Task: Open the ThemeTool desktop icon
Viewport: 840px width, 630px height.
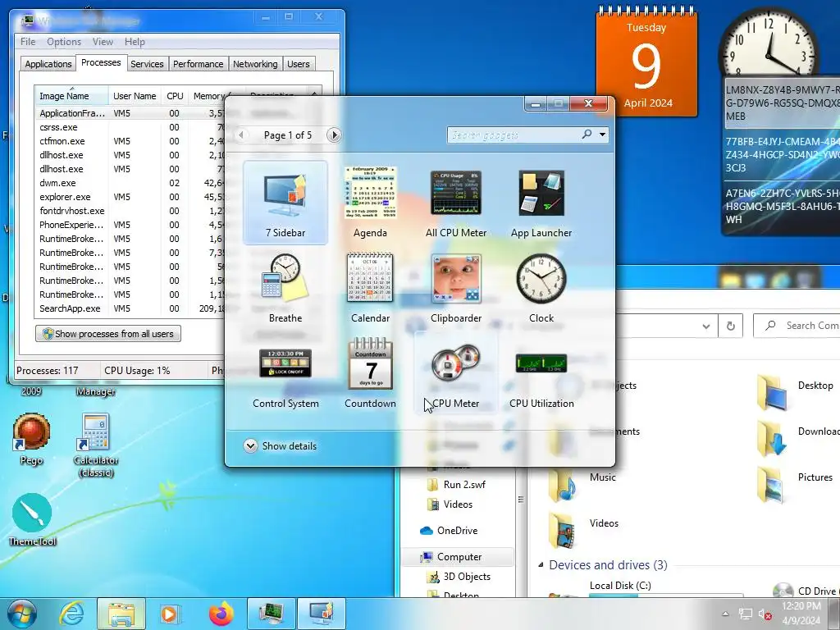Action: [32, 519]
